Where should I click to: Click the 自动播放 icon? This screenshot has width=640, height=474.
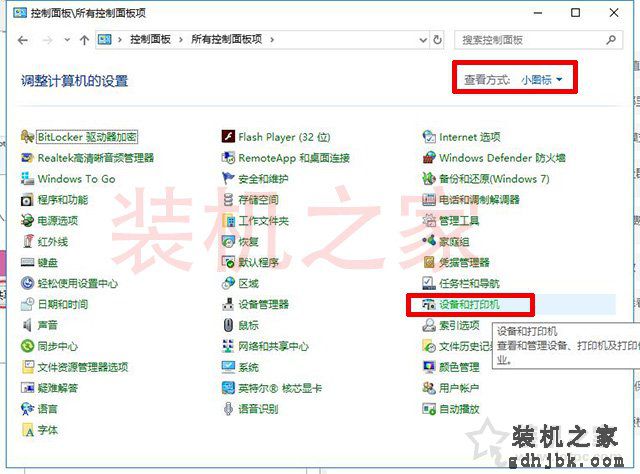pyautogui.click(x=429, y=408)
